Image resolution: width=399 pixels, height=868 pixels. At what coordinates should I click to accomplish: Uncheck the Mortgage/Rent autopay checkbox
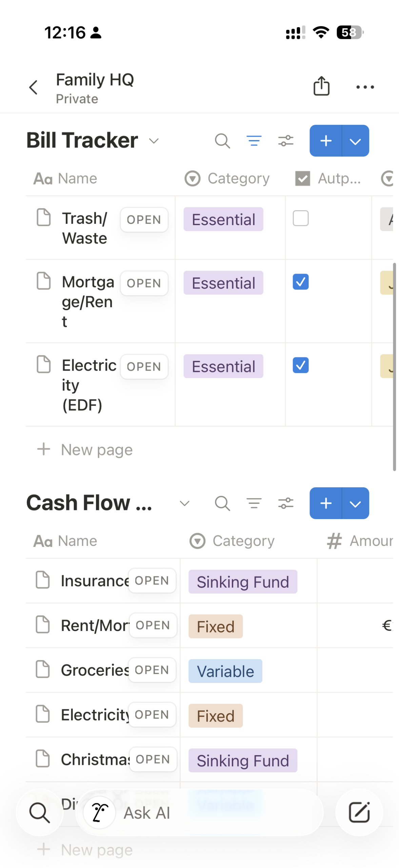click(x=300, y=282)
